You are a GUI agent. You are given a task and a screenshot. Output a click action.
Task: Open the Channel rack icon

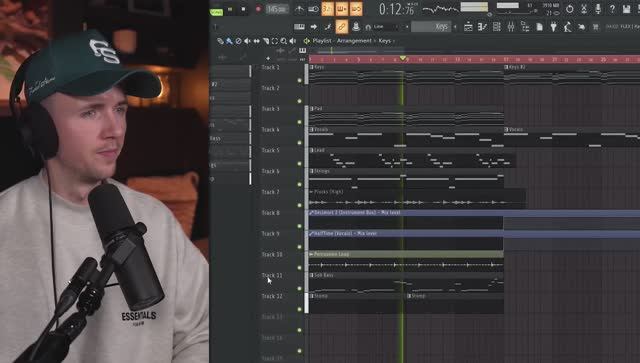click(497, 27)
